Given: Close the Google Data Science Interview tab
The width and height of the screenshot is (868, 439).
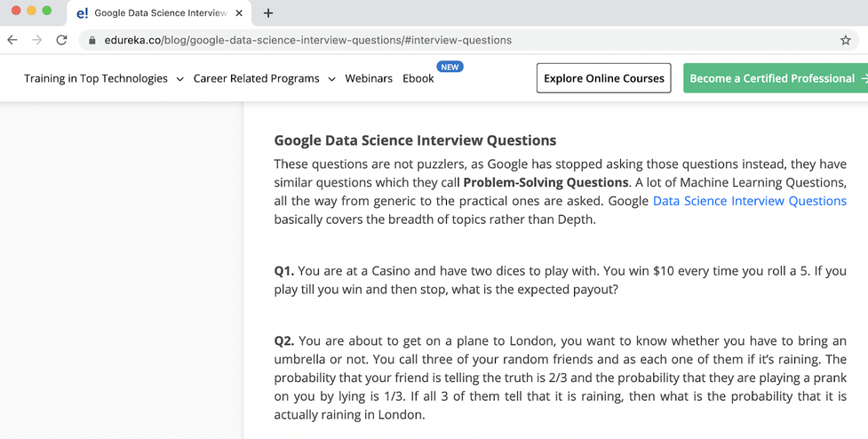Looking at the screenshot, I should pyautogui.click(x=239, y=13).
